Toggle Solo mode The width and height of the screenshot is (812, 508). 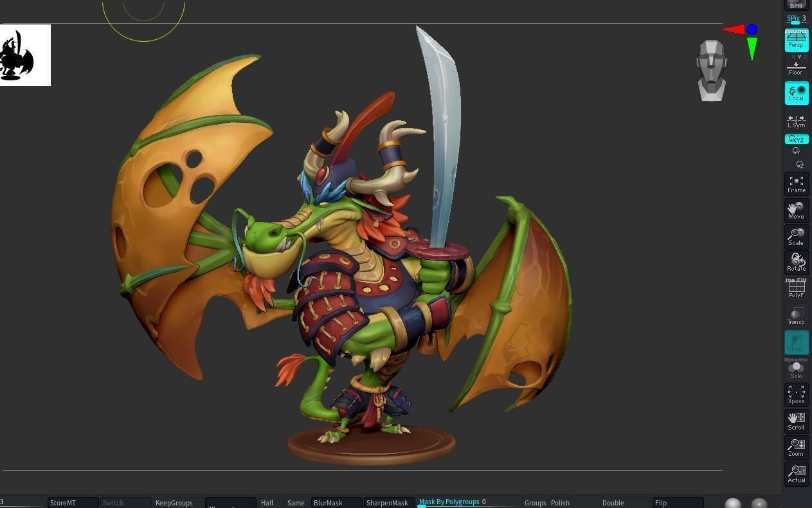point(796,369)
